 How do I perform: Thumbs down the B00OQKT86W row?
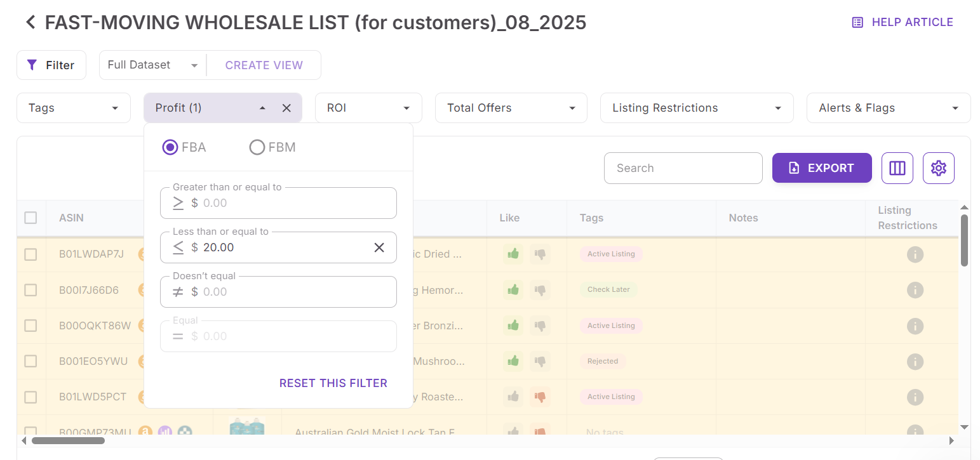point(540,325)
